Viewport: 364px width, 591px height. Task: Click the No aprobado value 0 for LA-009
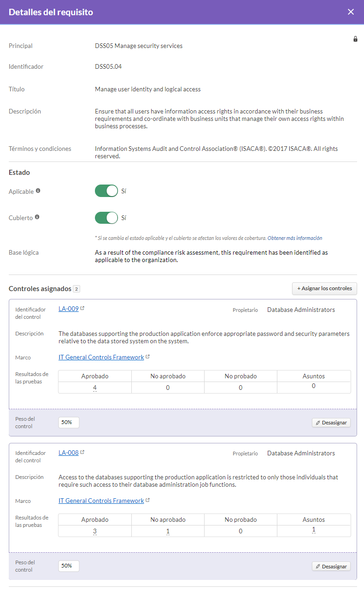[x=168, y=388]
